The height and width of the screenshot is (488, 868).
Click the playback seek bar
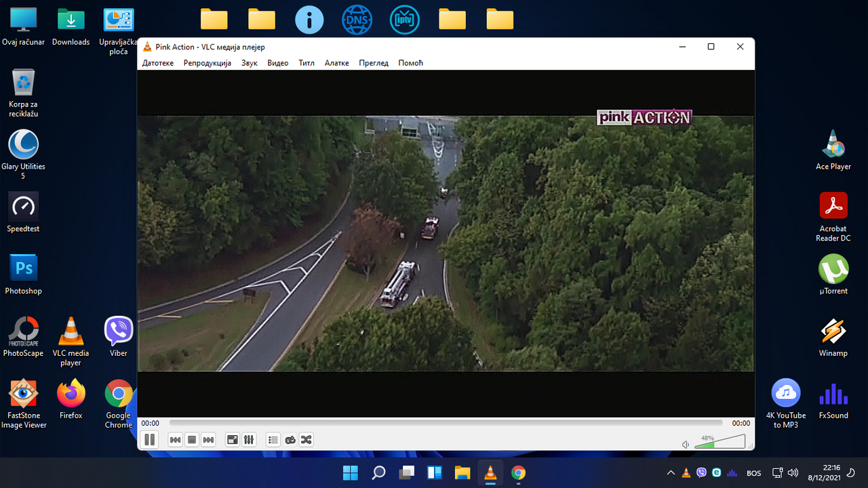pyautogui.click(x=446, y=423)
